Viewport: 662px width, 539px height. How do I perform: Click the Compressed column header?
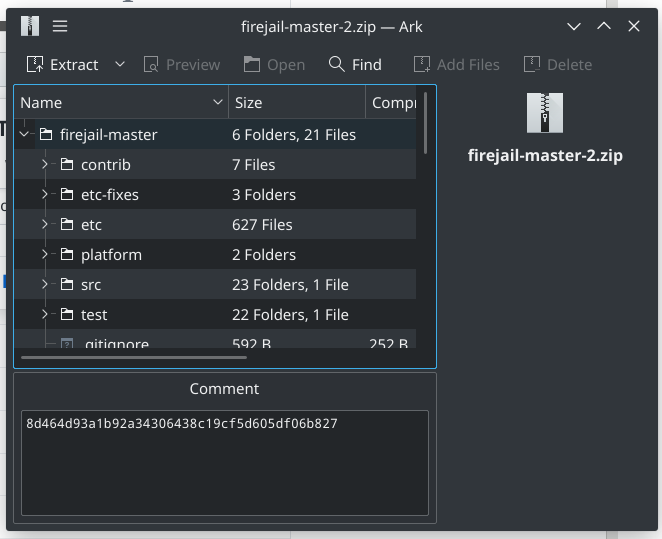click(x=391, y=103)
